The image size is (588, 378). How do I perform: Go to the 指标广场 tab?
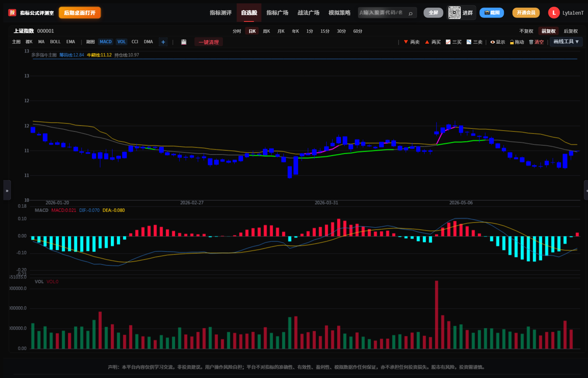coord(277,13)
